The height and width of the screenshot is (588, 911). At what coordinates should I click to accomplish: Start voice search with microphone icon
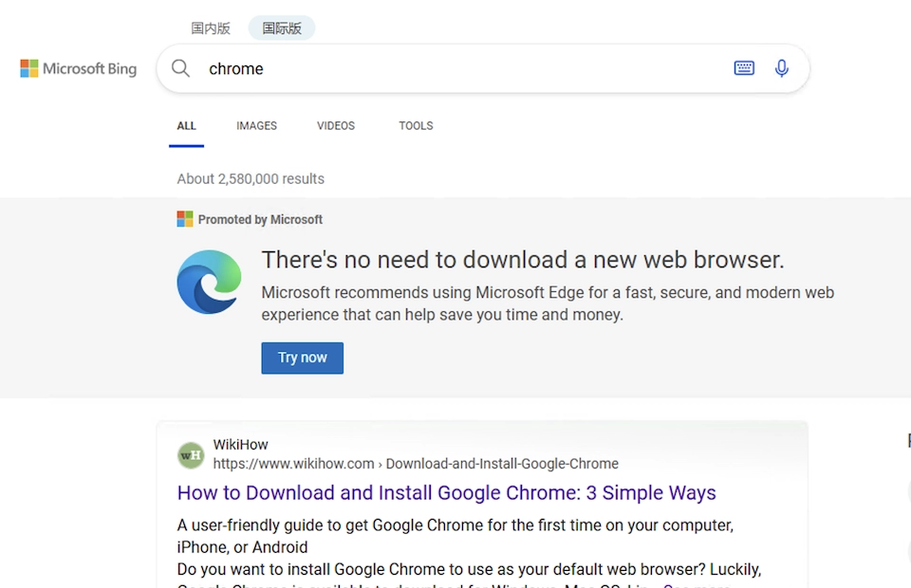coord(782,68)
